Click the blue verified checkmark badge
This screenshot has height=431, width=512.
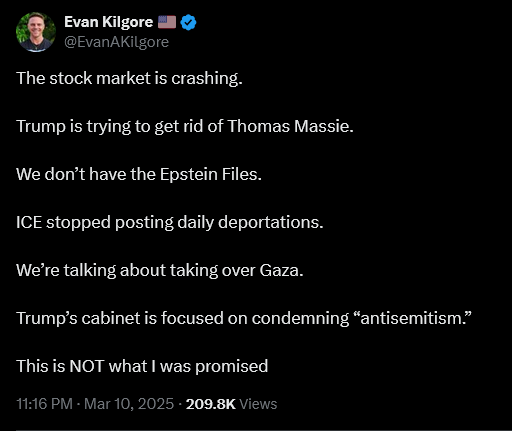[188, 22]
